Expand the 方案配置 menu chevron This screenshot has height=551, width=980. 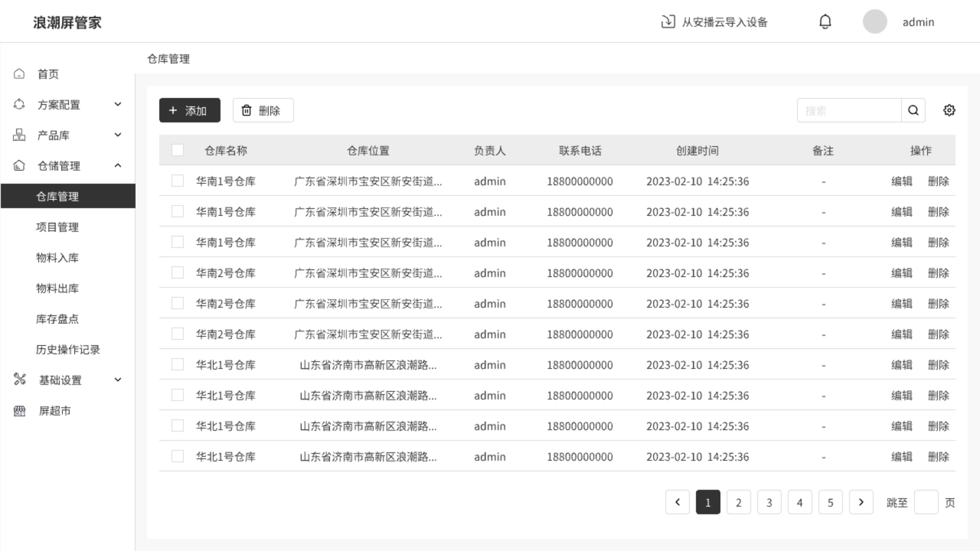118,104
